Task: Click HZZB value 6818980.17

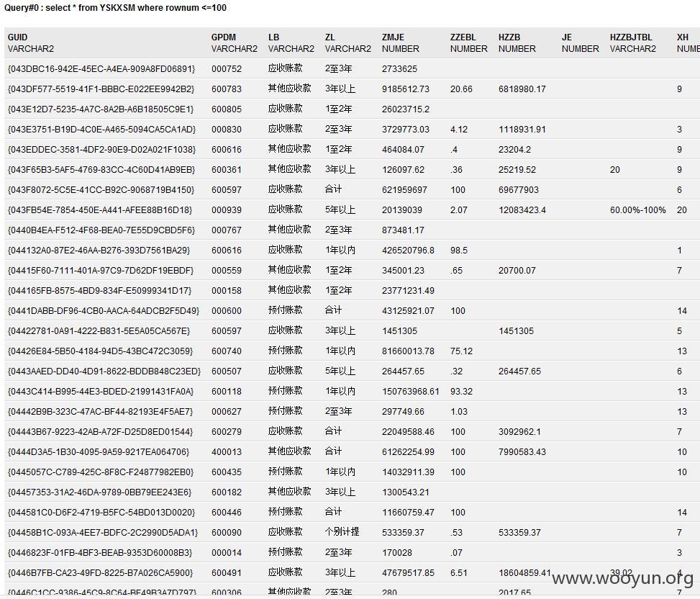Action: pyautogui.click(x=522, y=89)
